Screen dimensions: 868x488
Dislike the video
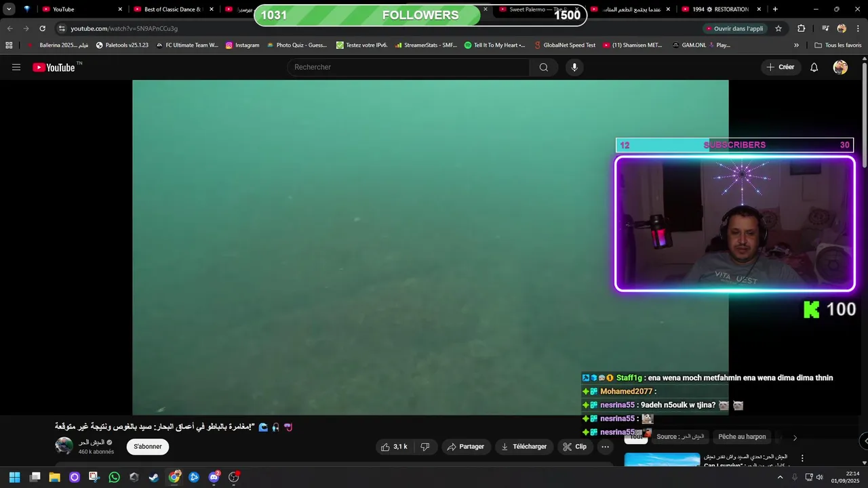(x=425, y=447)
